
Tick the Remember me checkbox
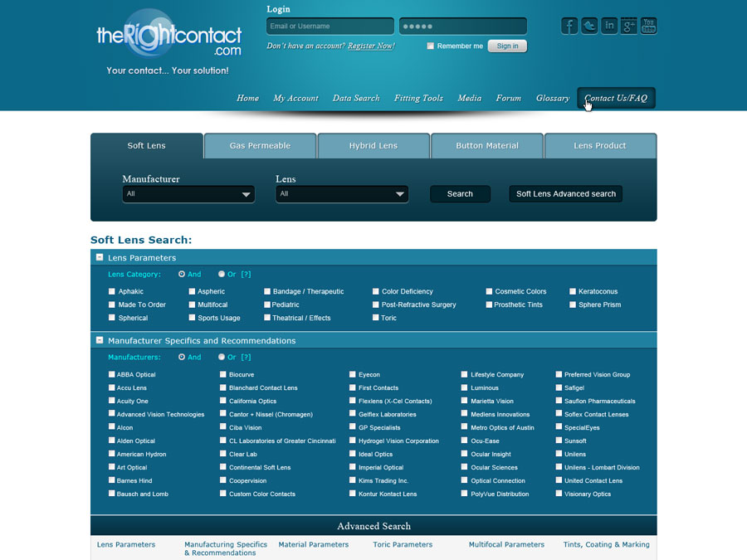point(431,46)
